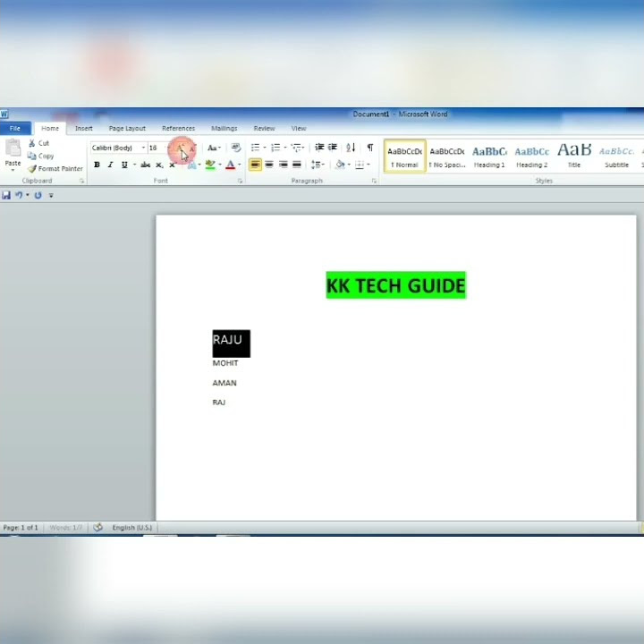This screenshot has width=644, height=644.
Task: Apply bulleted list formatting
Action: pos(255,147)
